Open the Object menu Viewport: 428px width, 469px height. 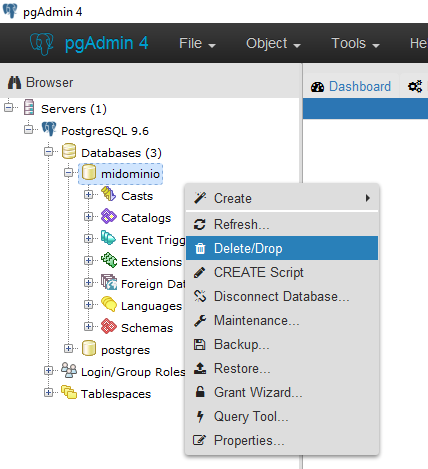click(273, 43)
